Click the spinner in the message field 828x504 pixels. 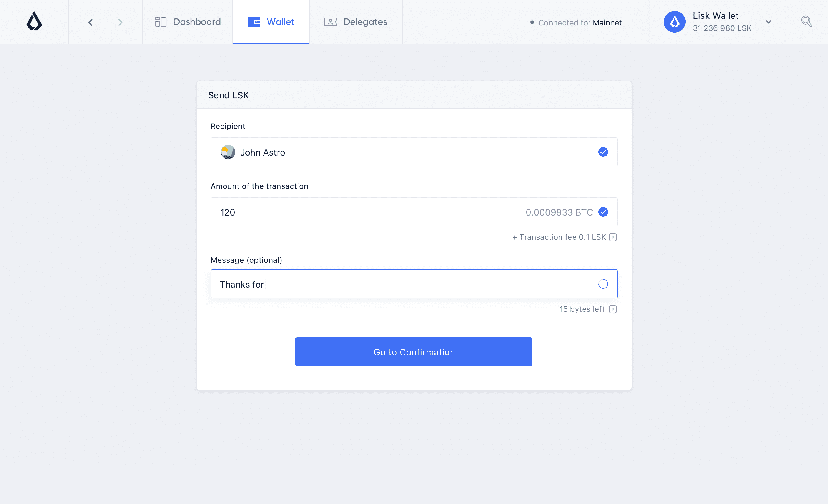click(603, 284)
